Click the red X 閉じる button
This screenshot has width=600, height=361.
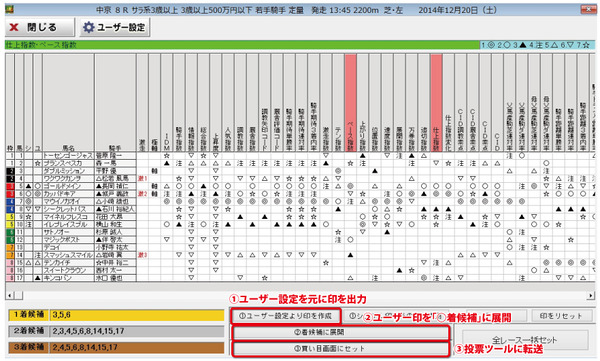click(x=39, y=27)
